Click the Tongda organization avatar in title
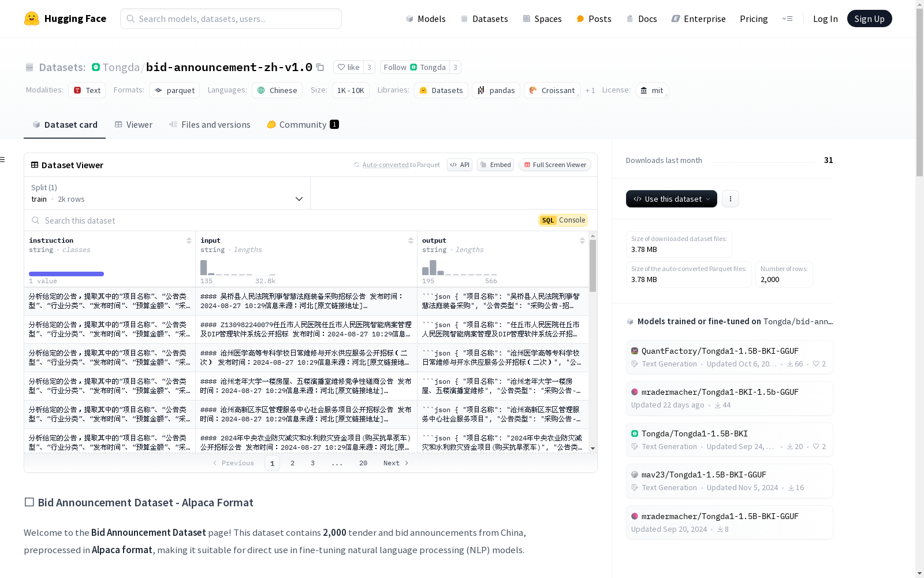Image resolution: width=924 pixels, height=578 pixels. coord(96,67)
